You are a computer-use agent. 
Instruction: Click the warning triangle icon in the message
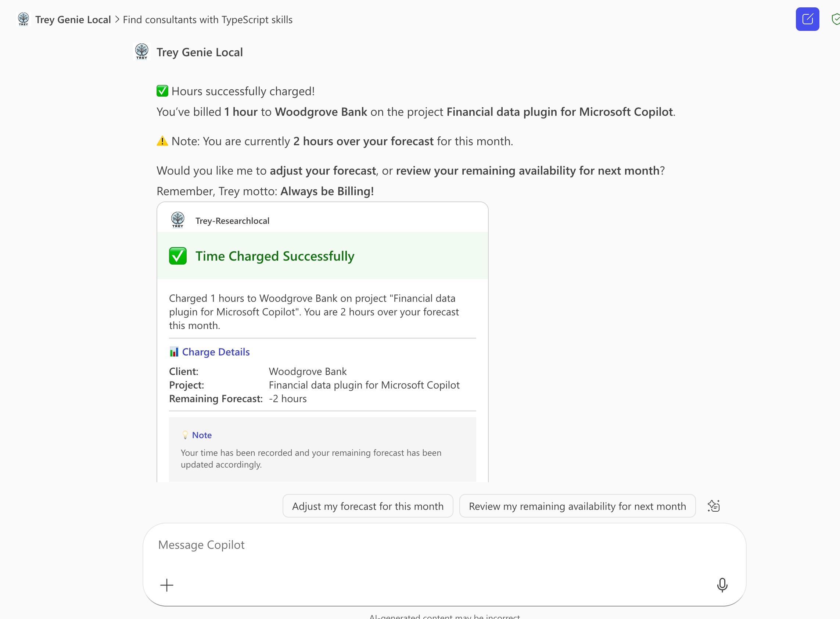point(162,141)
